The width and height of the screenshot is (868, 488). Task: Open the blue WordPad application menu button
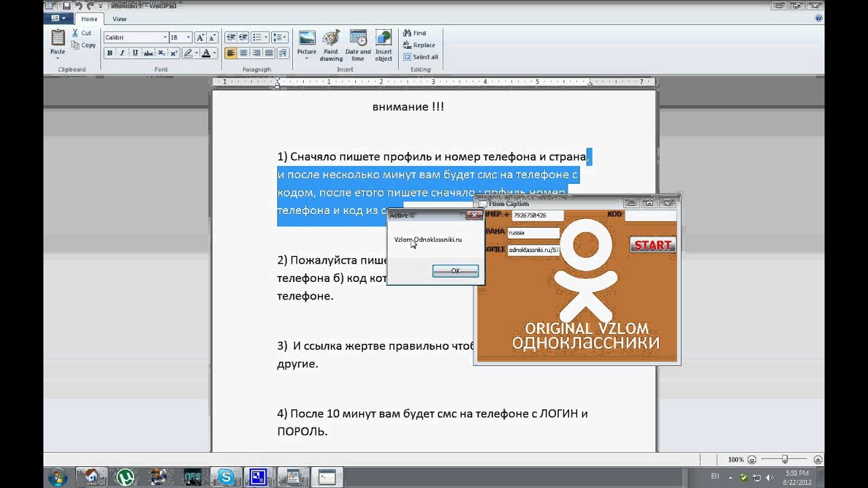click(58, 19)
